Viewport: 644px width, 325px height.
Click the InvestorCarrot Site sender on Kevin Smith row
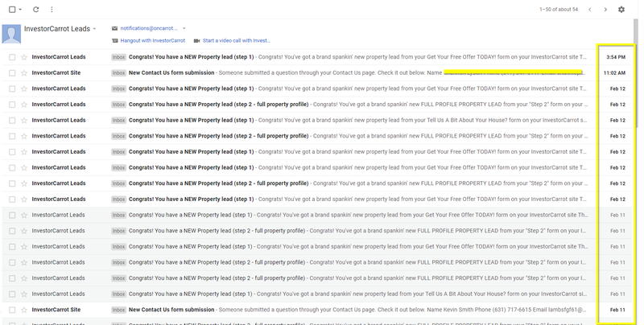56,310
